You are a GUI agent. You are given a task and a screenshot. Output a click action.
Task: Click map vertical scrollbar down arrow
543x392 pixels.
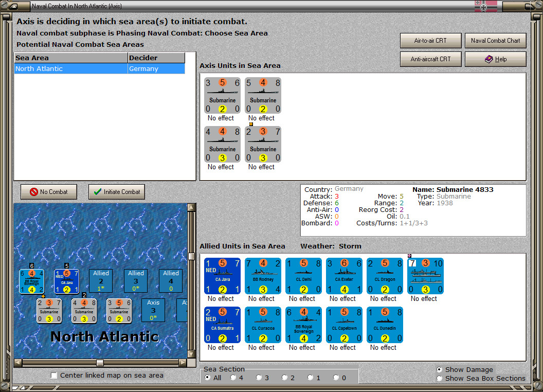(191, 354)
